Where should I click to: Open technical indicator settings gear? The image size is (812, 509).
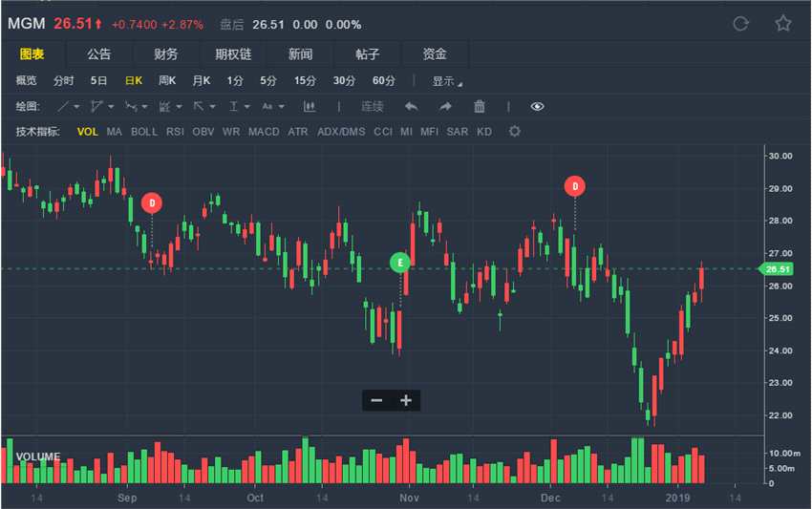[x=514, y=132]
